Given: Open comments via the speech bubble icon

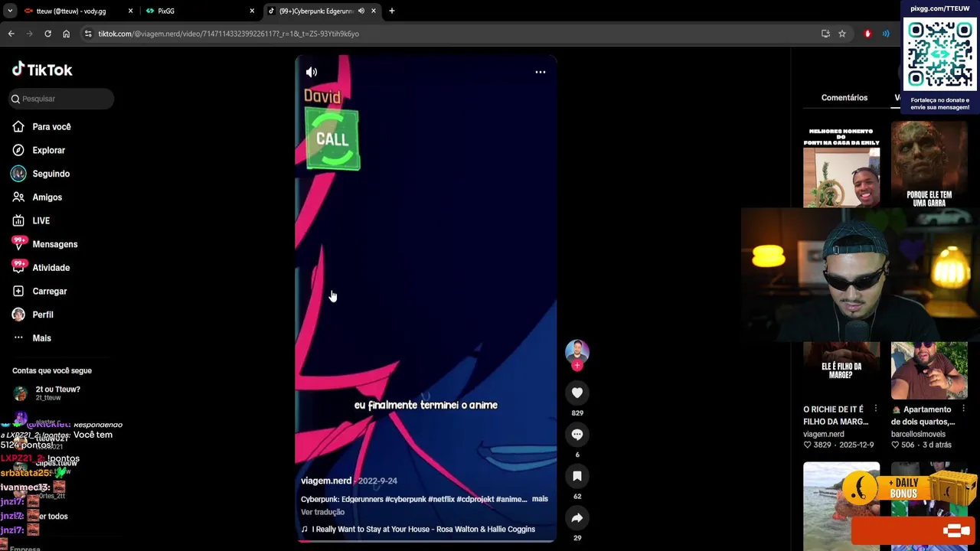Looking at the screenshot, I should (577, 435).
